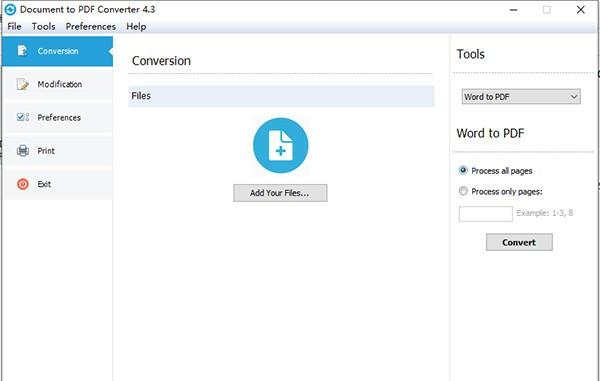Click the app logo in title bar
Image resolution: width=600 pixels, height=381 pixels.
click(x=10, y=10)
